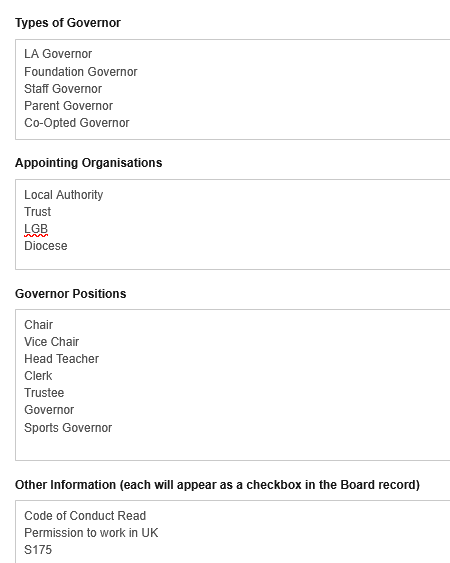
Task: Select the 'Vice Chair' position entry
Action: click(x=51, y=342)
